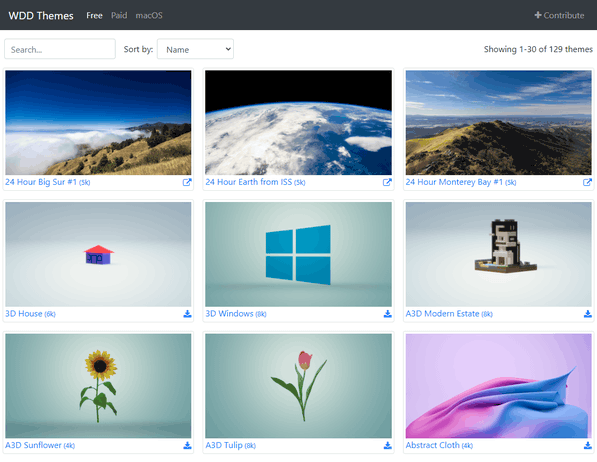
Task: Download the 3D House theme
Action: pos(187,314)
